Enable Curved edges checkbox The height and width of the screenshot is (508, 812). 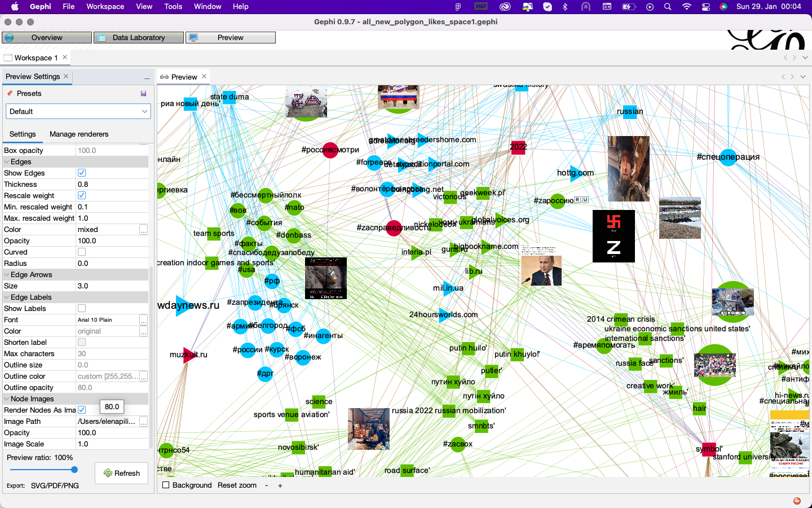click(82, 252)
